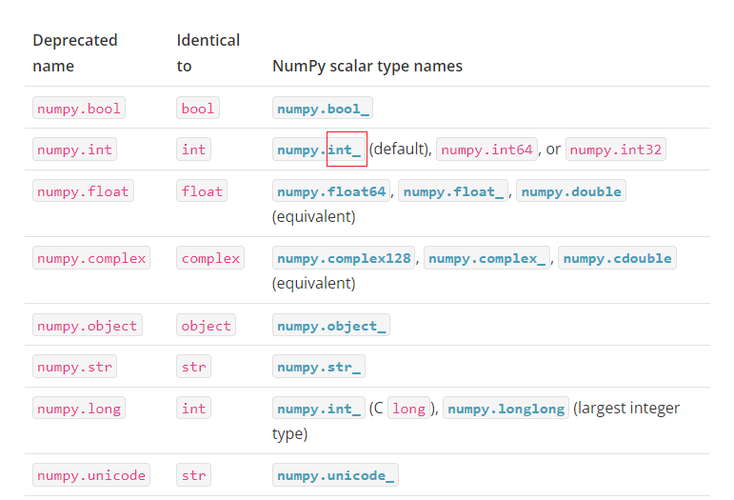Screen dimensions: 734x500
Task: Open the numpy.int_ link in the numpy.int row
Action: 319,150
